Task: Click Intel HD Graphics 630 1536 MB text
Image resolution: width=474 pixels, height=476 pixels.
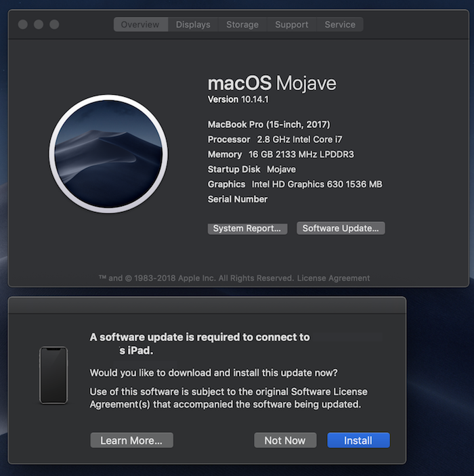Action: point(317,184)
